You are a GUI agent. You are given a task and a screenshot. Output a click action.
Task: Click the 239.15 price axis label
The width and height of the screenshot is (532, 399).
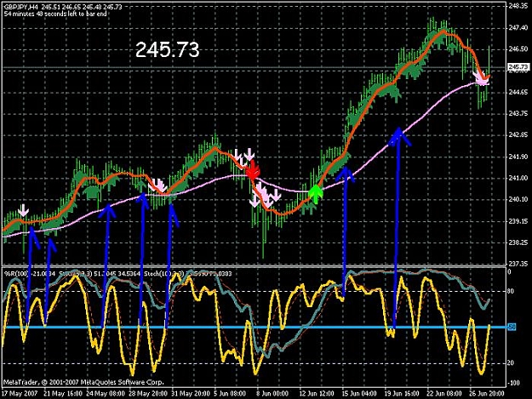[x=518, y=221]
